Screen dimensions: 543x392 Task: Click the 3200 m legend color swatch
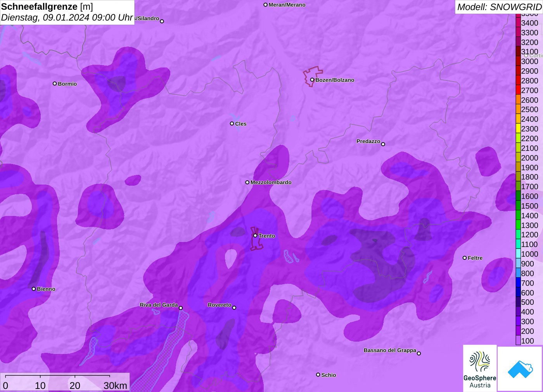(x=518, y=42)
